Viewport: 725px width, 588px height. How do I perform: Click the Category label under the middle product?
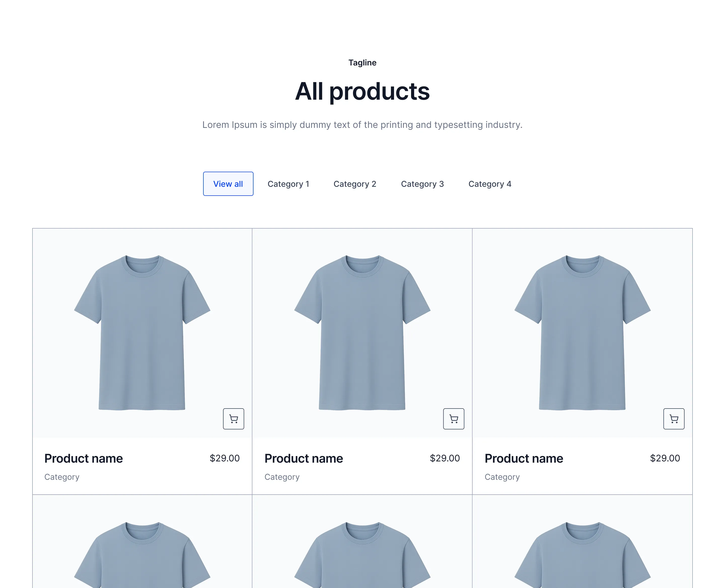(282, 477)
